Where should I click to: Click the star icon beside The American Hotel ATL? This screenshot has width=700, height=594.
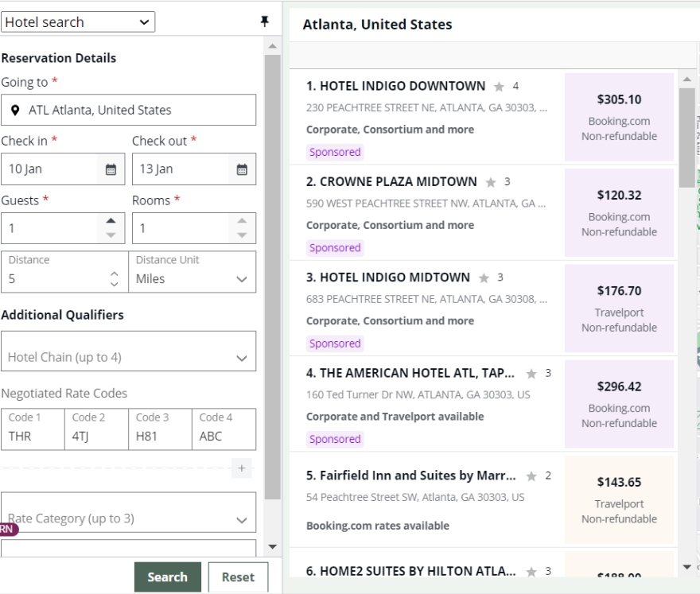[x=531, y=374]
